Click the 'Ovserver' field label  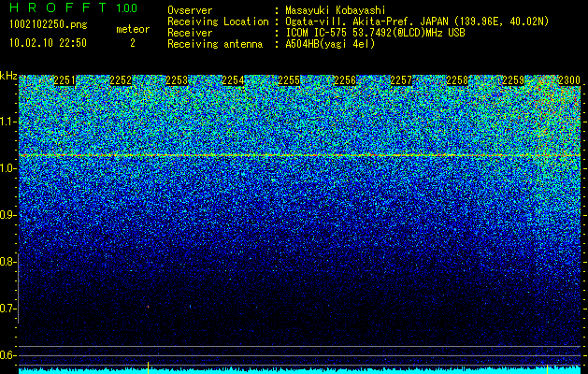(x=190, y=10)
